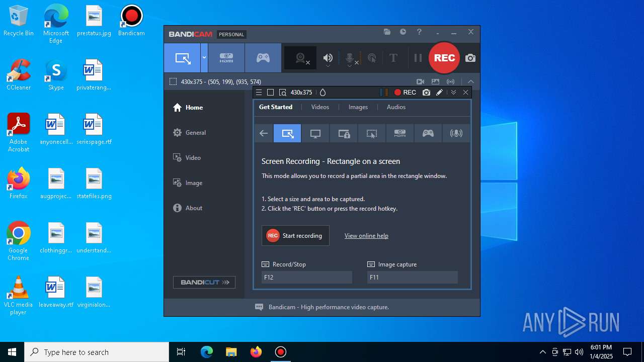Open the Windows Start menu
644x362 pixels.
coord(12,352)
